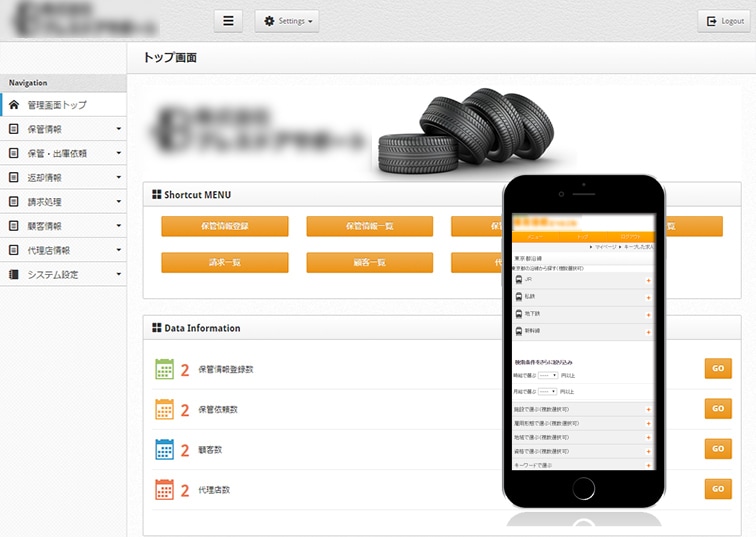Open the 保管情報一覧 shortcut
The width and height of the screenshot is (756, 537).
[x=369, y=226]
